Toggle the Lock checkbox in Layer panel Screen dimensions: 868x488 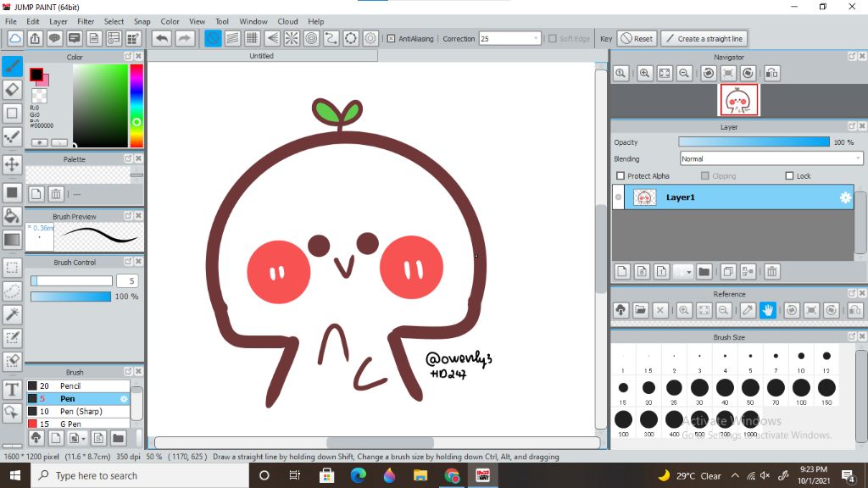pyautogui.click(x=789, y=176)
